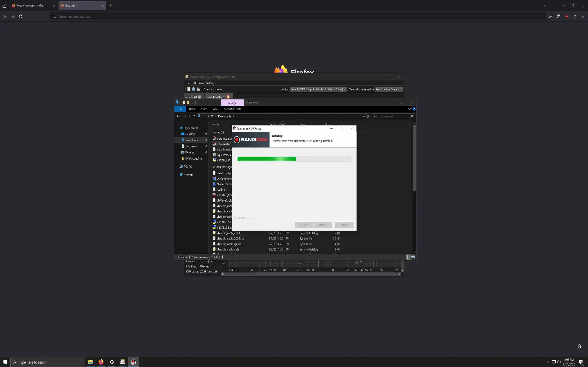Open the File Explorer help icon
Screen dimensions: 588x367
(414, 109)
